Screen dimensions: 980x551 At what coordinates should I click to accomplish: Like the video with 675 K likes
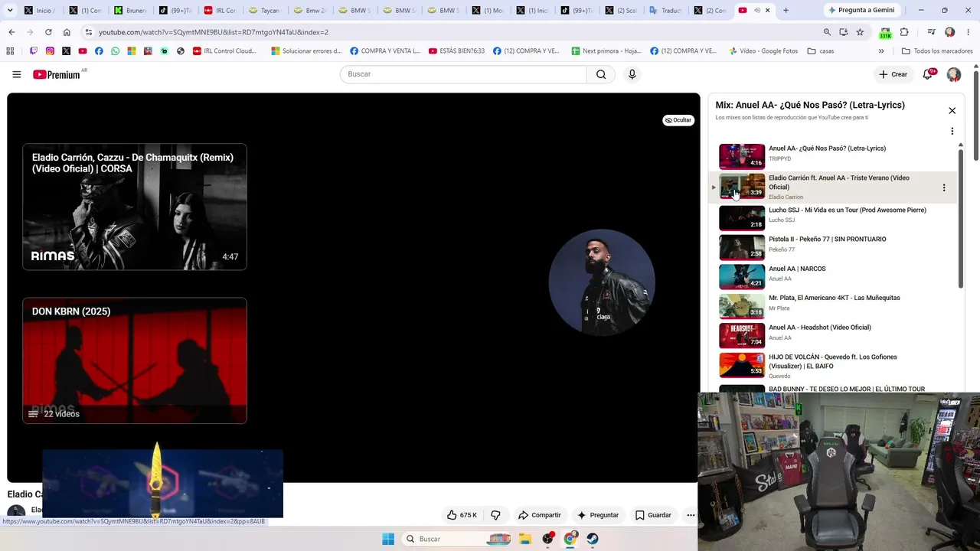(462, 515)
